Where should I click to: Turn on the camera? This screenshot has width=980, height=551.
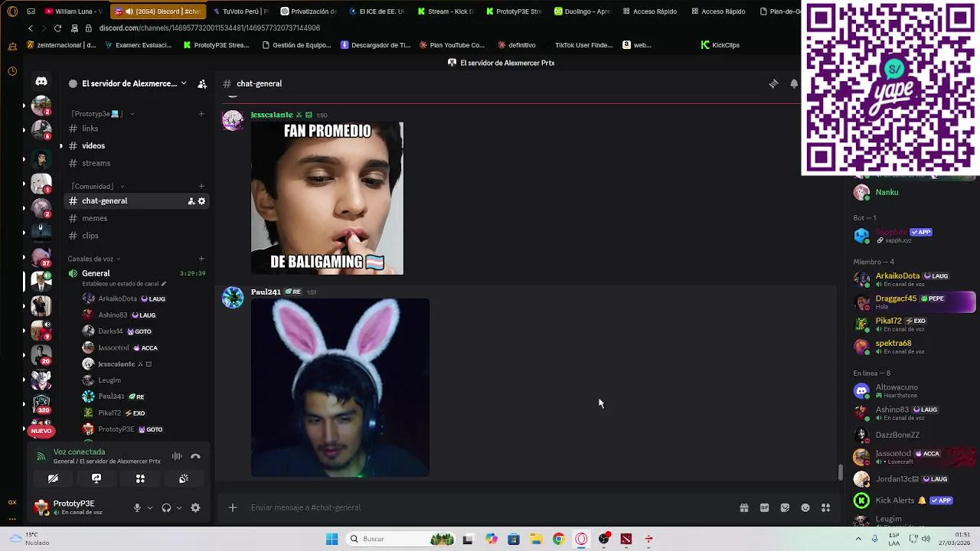click(53, 478)
